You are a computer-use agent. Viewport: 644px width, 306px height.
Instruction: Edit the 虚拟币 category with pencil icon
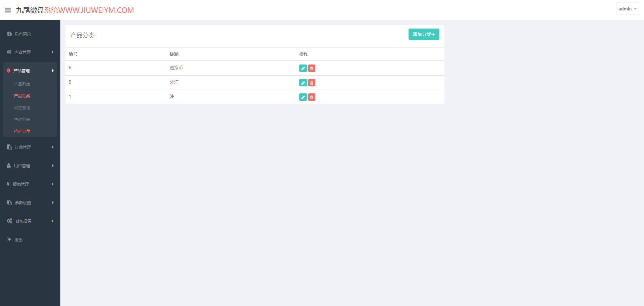pyautogui.click(x=303, y=68)
